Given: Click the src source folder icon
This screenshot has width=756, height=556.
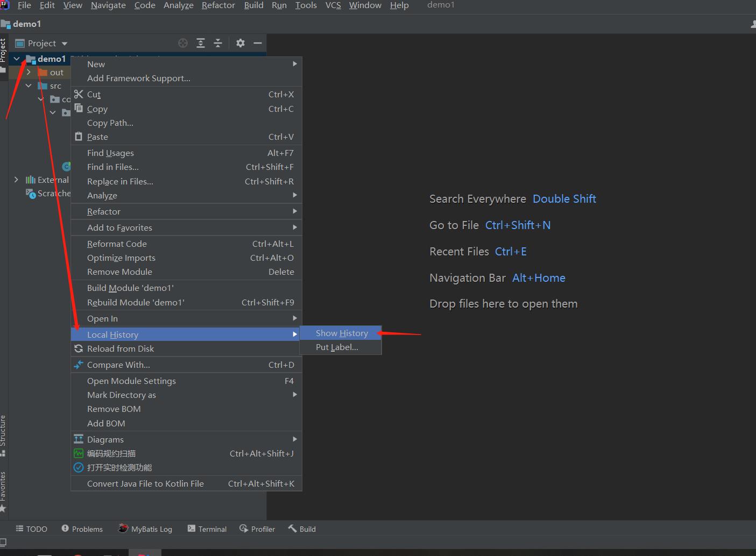Looking at the screenshot, I should tap(43, 85).
